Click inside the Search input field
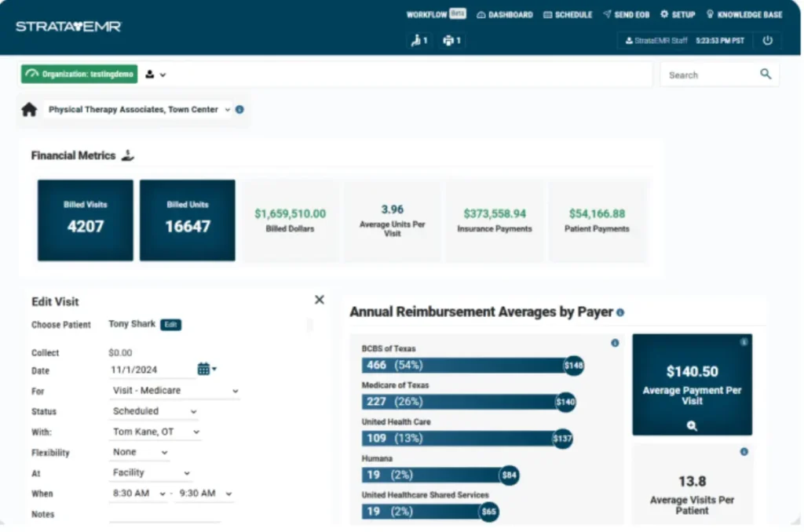This screenshot has height=532, width=804. click(x=707, y=74)
